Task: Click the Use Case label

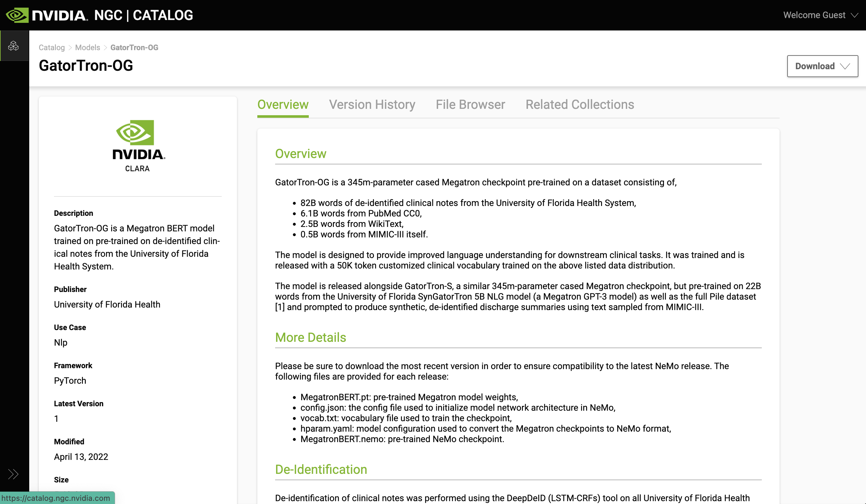Action: click(x=70, y=327)
